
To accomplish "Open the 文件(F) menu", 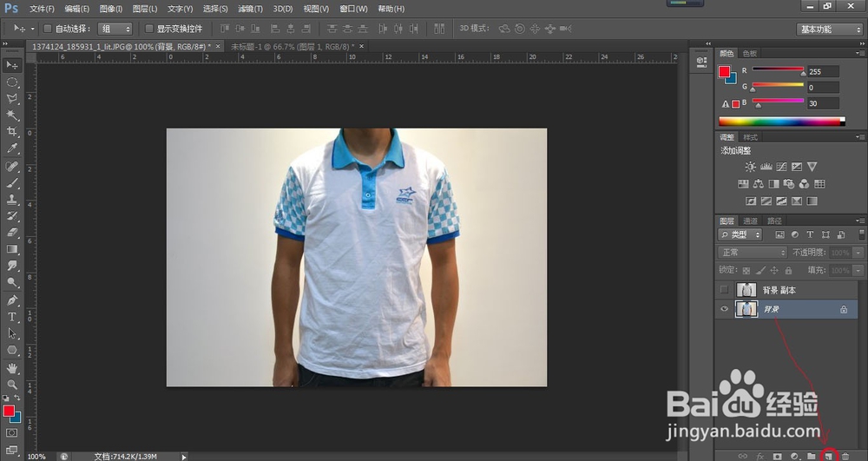I will (x=42, y=9).
